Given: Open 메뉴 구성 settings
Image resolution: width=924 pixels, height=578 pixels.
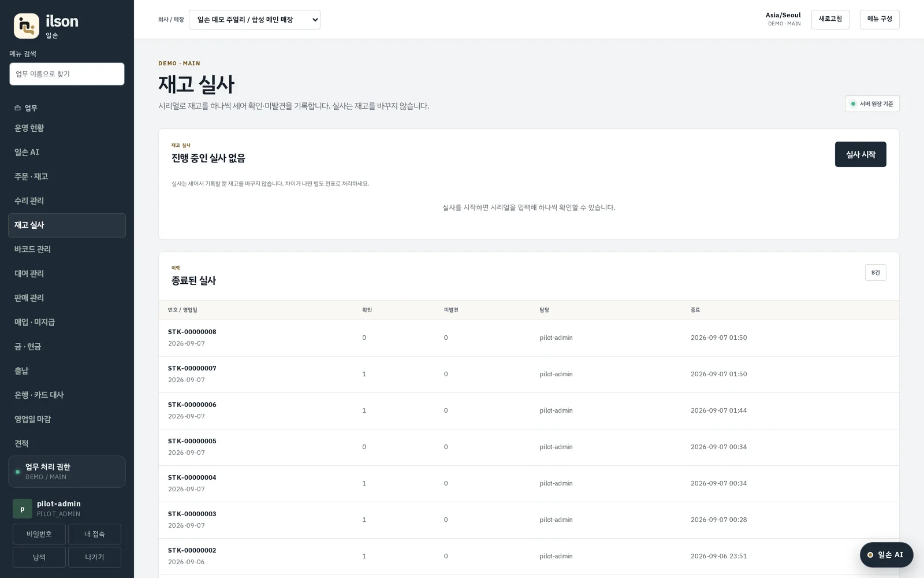Looking at the screenshot, I should pyautogui.click(x=880, y=19).
